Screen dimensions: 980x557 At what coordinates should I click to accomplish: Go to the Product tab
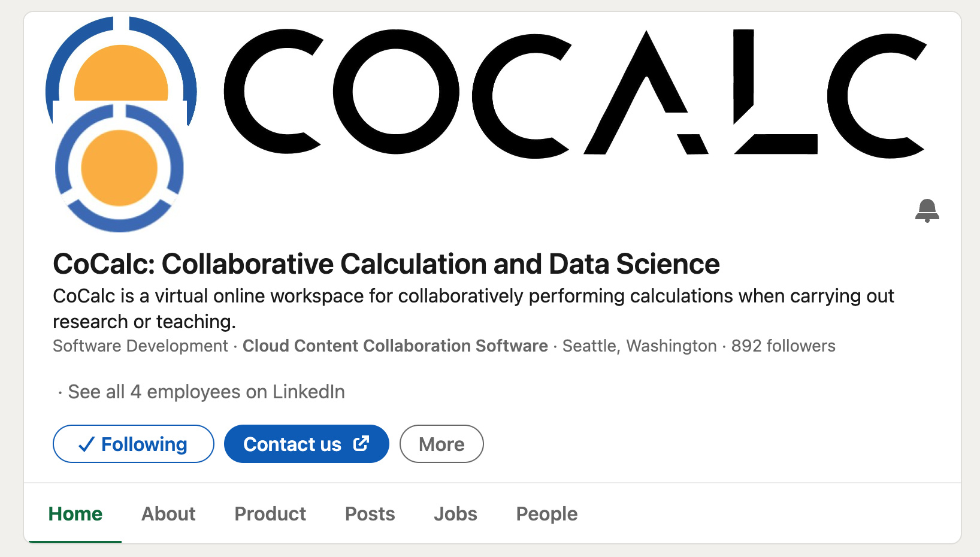270,514
